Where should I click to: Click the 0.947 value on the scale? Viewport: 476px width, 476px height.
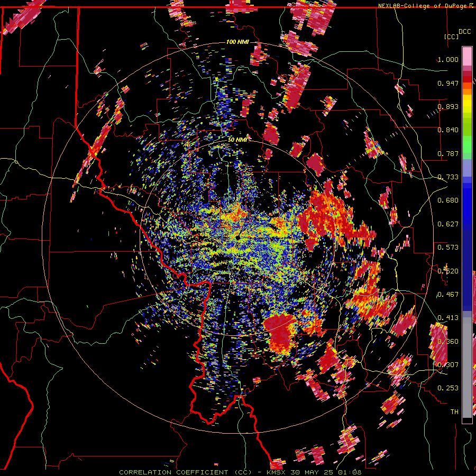(448, 83)
